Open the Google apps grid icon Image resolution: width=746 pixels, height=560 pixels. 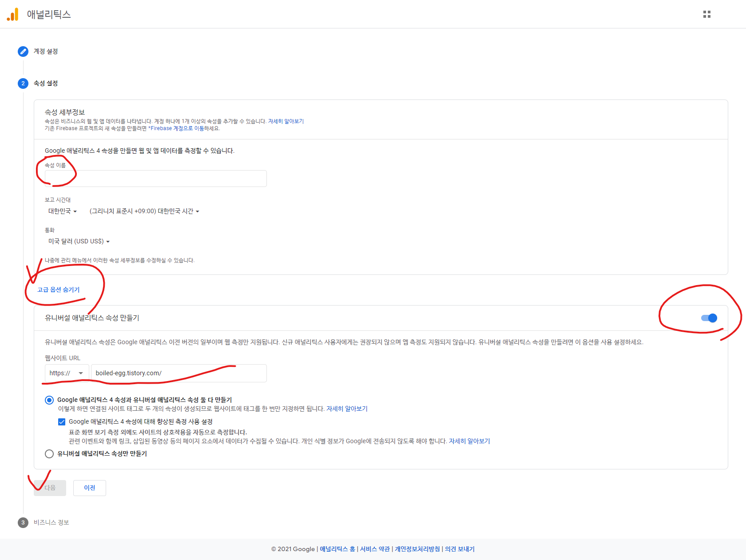pyautogui.click(x=707, y=14)
